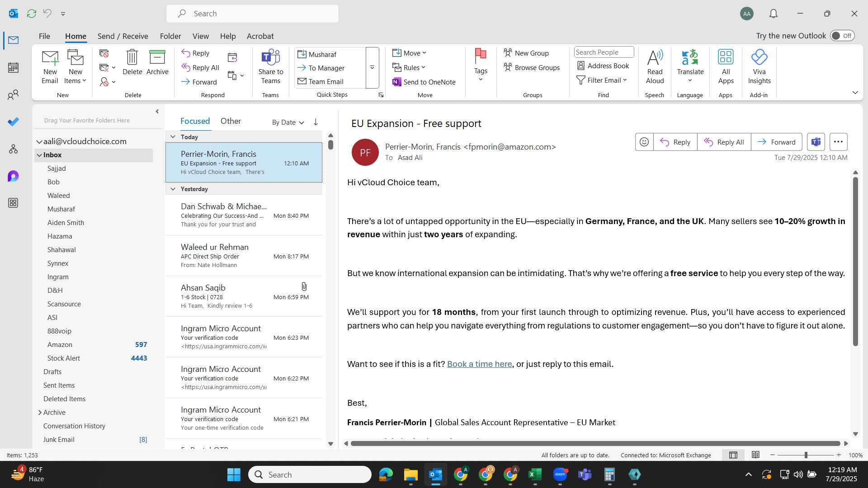Expand the Quick Steps gallery
Screen dimensions: 868x488
click(372, 68)
